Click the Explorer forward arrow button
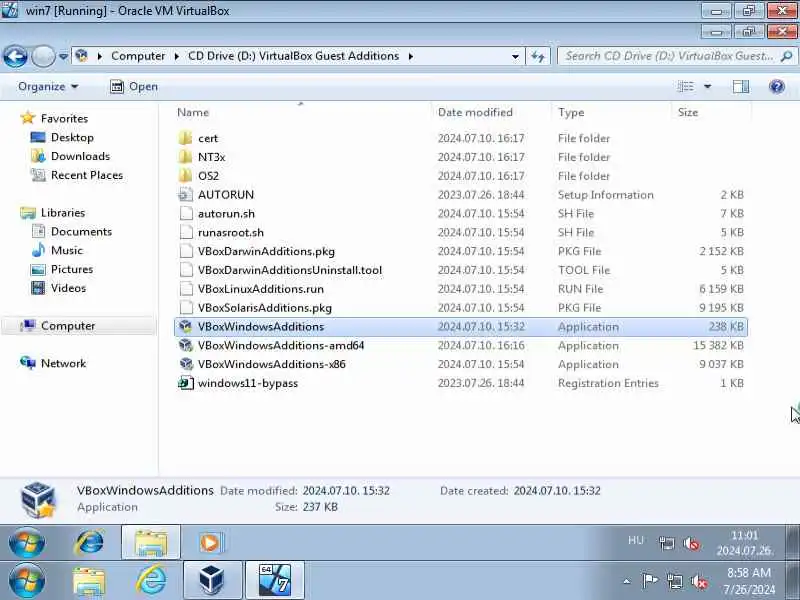This screenshot has width=800, height=600. pos(43,56)
